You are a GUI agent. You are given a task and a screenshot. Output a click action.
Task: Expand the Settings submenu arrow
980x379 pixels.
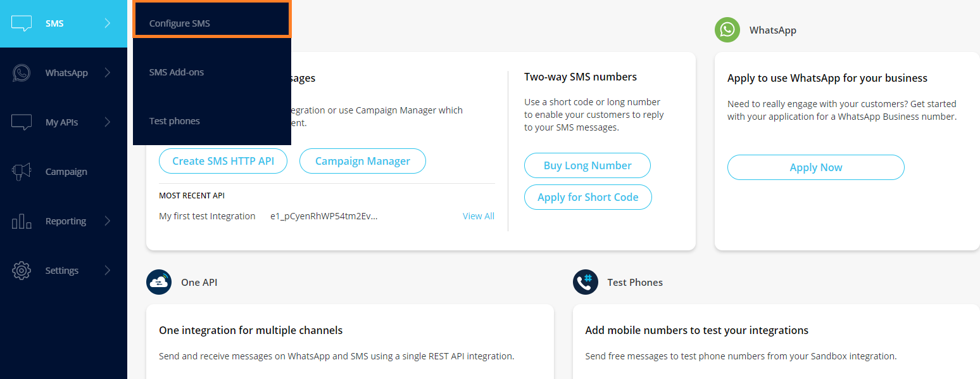(x=108, y=271)
